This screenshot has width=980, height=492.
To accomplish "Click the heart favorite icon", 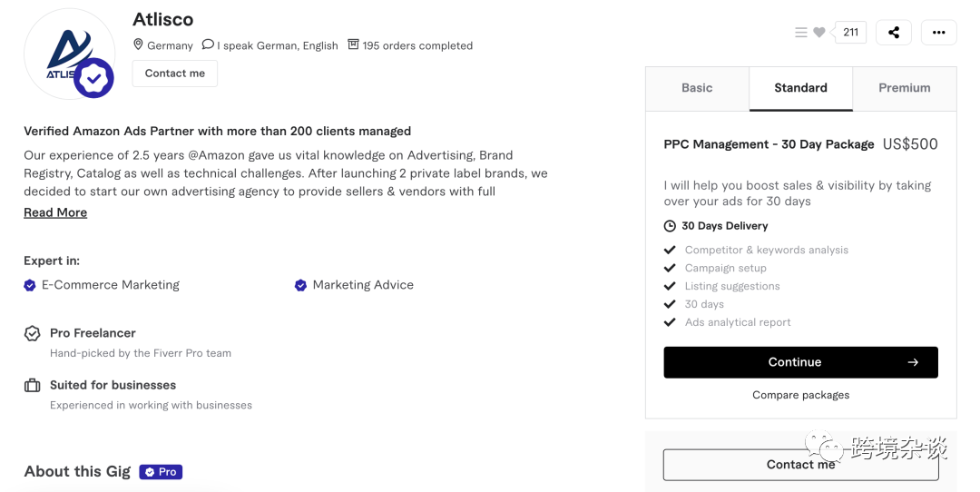I will (819, 33).
